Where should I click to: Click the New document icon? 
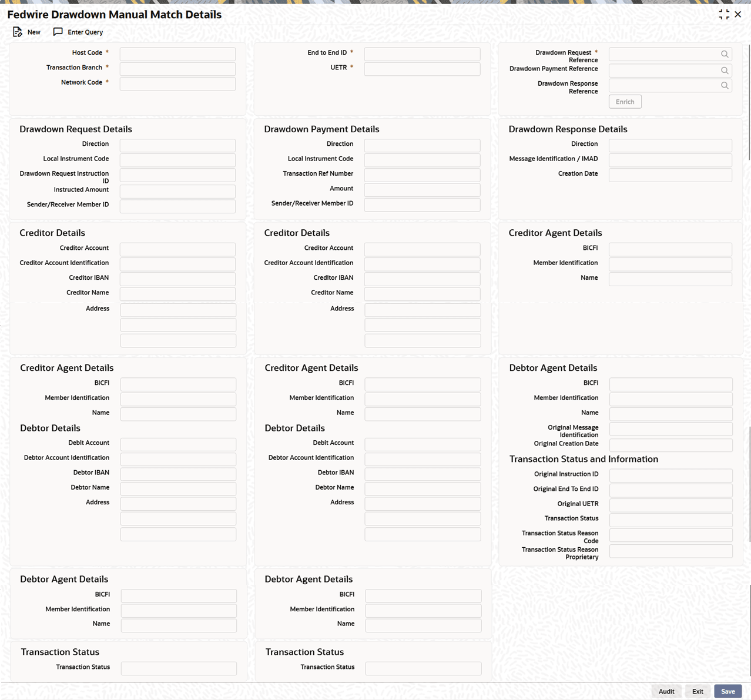click(18, 32)
